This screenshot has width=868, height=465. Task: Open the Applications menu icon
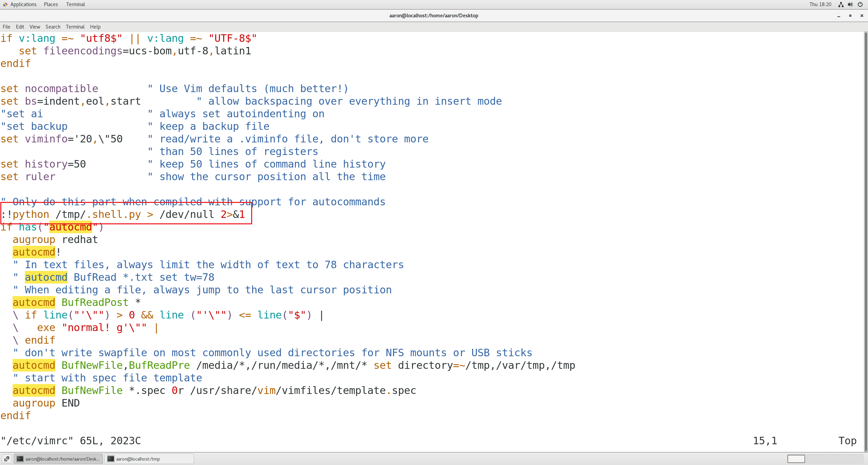pos(5,4)
